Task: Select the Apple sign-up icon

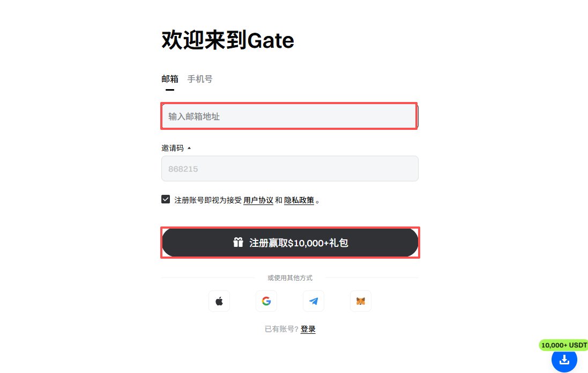Action: tap(219, 301)
